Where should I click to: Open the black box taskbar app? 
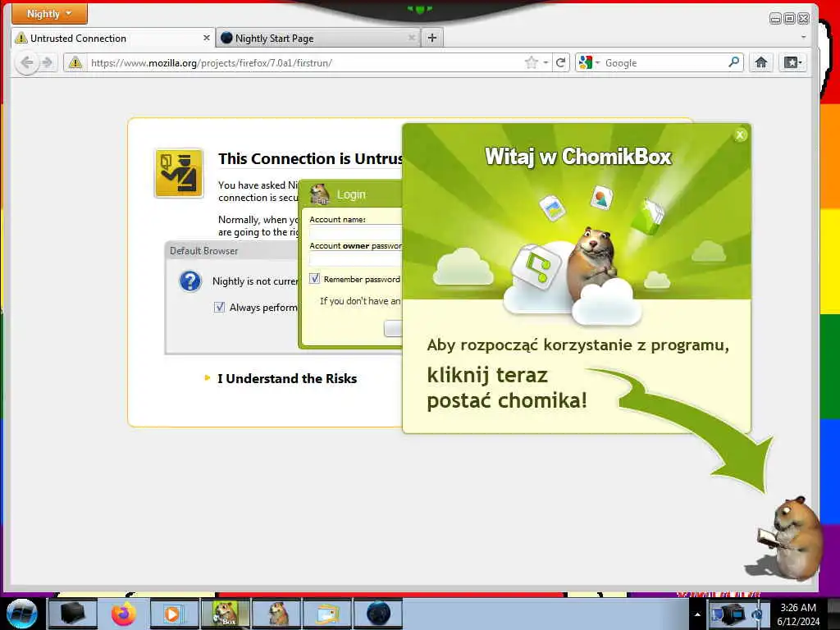73,614
